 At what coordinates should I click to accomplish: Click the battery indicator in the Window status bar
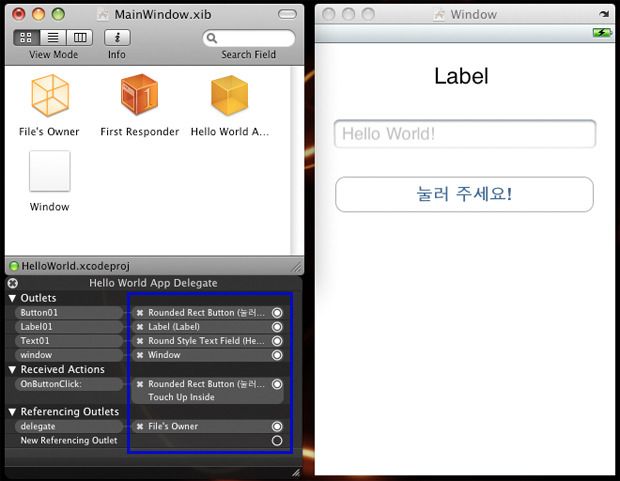pyautogui.click(x=602, y=32)
